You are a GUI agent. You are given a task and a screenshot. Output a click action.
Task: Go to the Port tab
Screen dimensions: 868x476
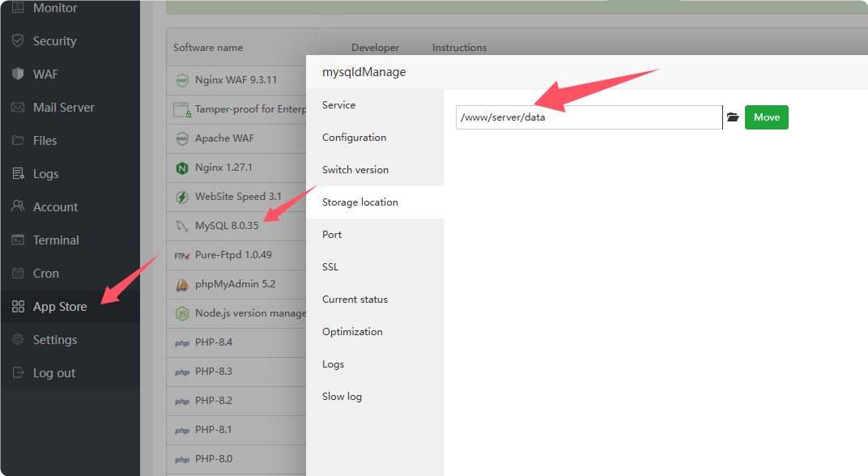tap(375, 235)
